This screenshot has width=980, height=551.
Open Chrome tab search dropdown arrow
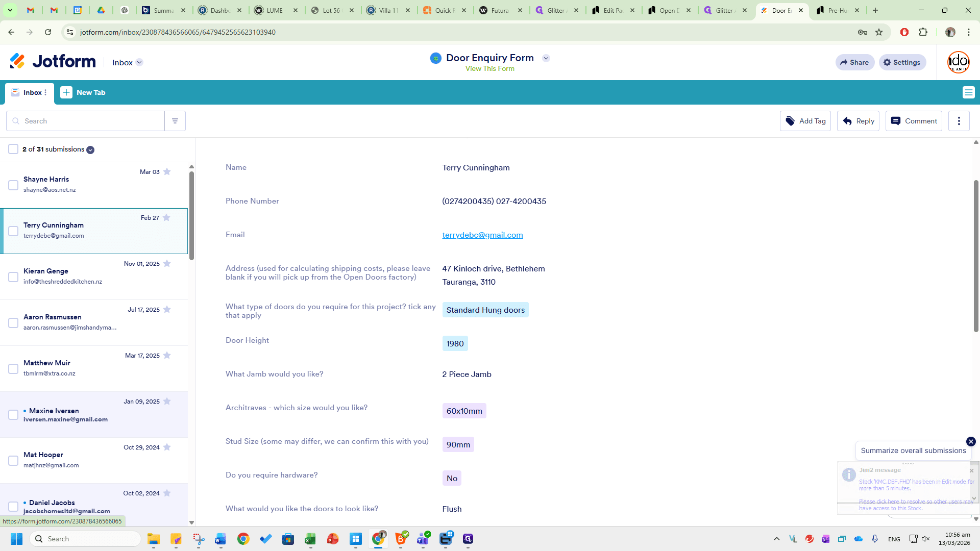(10, 10)
